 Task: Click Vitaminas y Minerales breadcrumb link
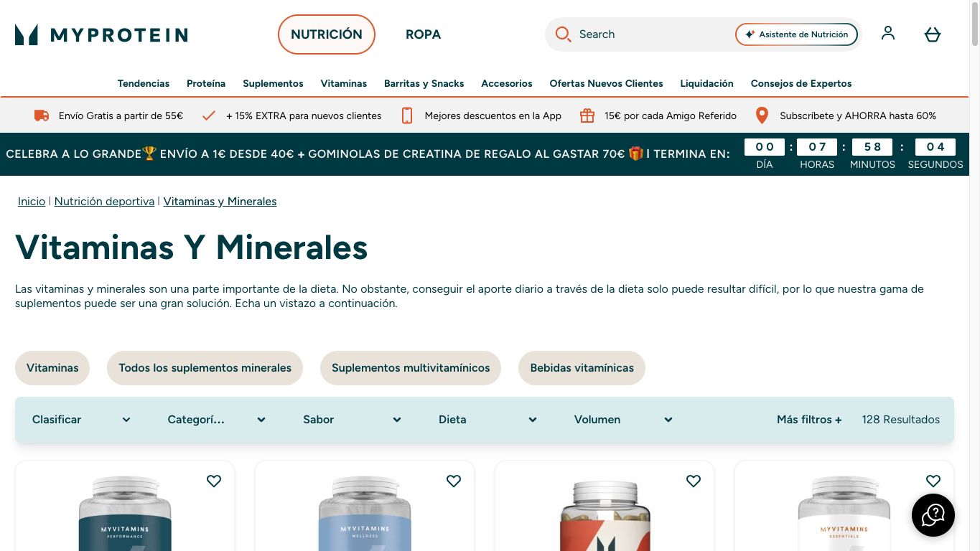pos(220,202)
